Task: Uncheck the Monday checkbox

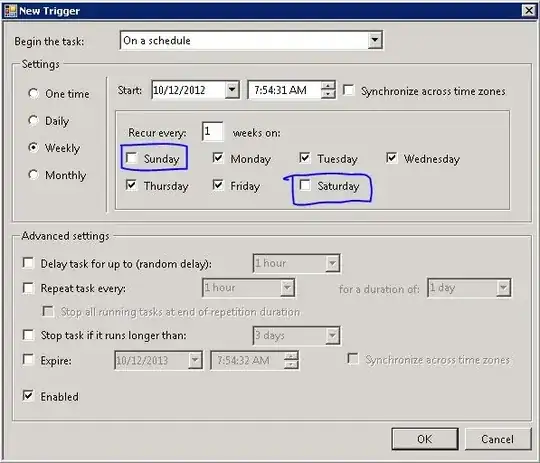Action: pyautogui.click(x=218, y=158)
